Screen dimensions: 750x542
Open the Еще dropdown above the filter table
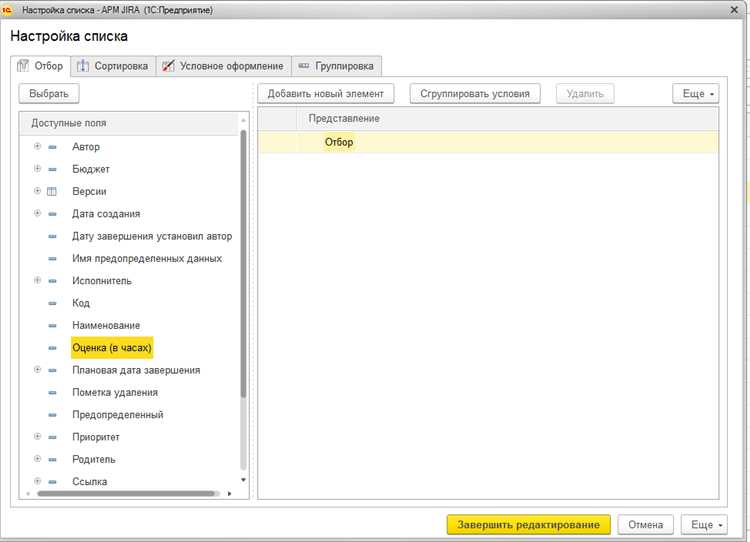(695, 94)
